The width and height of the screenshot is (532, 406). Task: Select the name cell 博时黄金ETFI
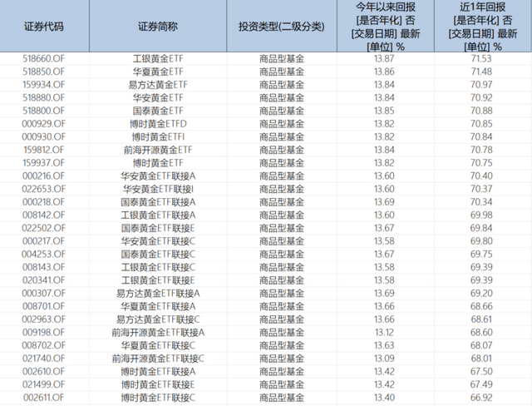click(x=158, y=136)
